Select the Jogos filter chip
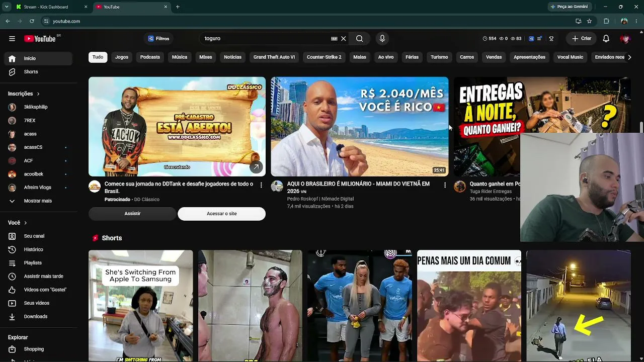Viewport: 644px width, 362px height. click(x=122, y=57)
